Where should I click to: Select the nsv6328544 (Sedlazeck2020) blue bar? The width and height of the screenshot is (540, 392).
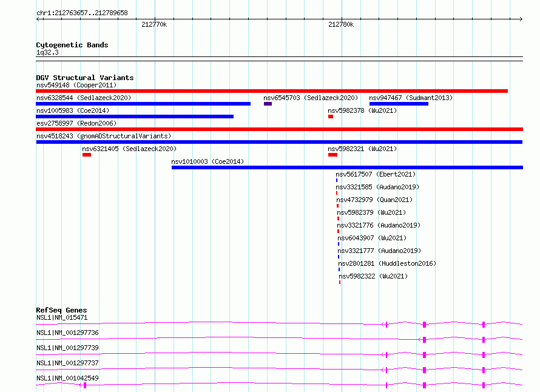click(x=143, y=104)
